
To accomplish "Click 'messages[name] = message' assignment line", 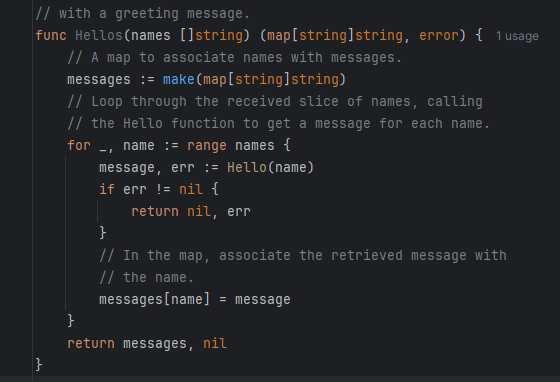I will (x=195, y=299).
